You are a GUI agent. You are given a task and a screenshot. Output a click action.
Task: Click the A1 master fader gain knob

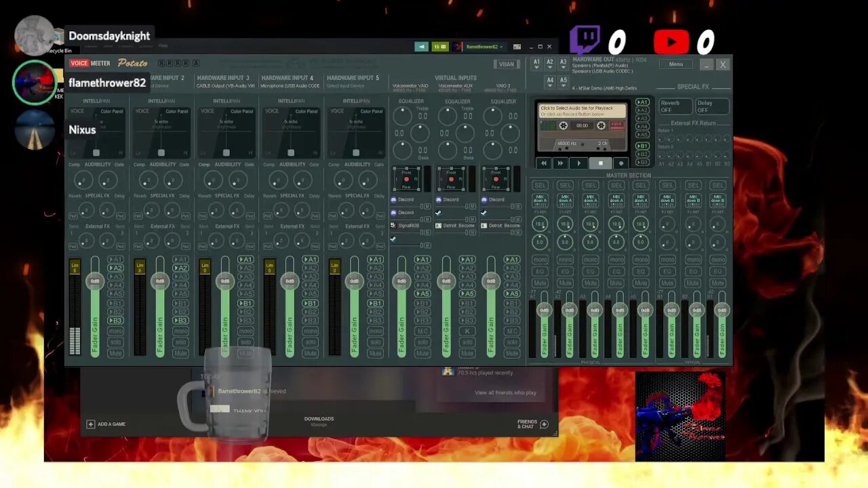[544, 310]
